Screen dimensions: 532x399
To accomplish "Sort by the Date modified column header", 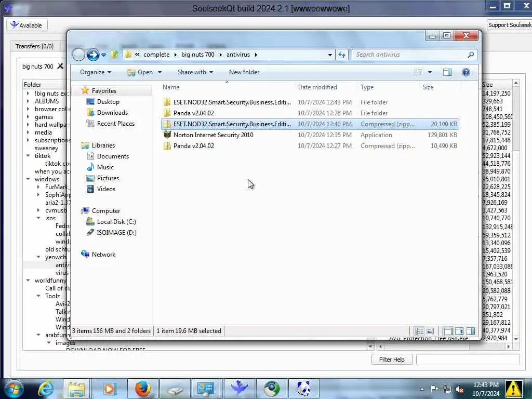I will pyautogui.click(x=317, y=87).
